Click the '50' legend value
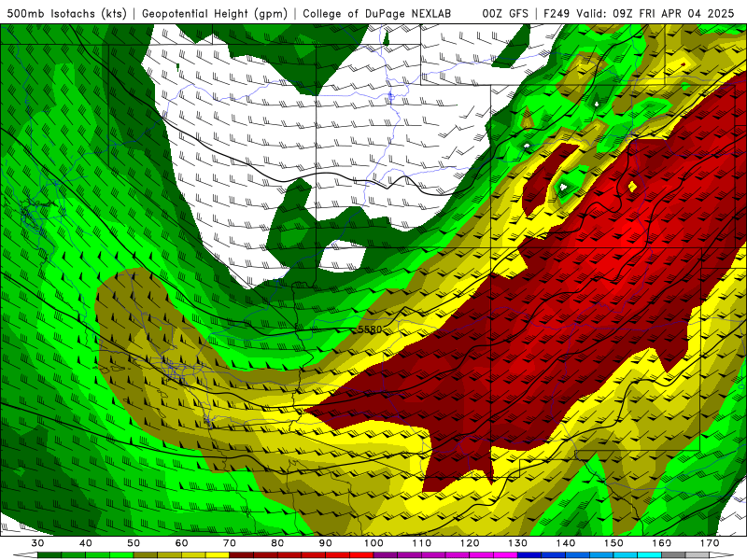 click(134, 543)
